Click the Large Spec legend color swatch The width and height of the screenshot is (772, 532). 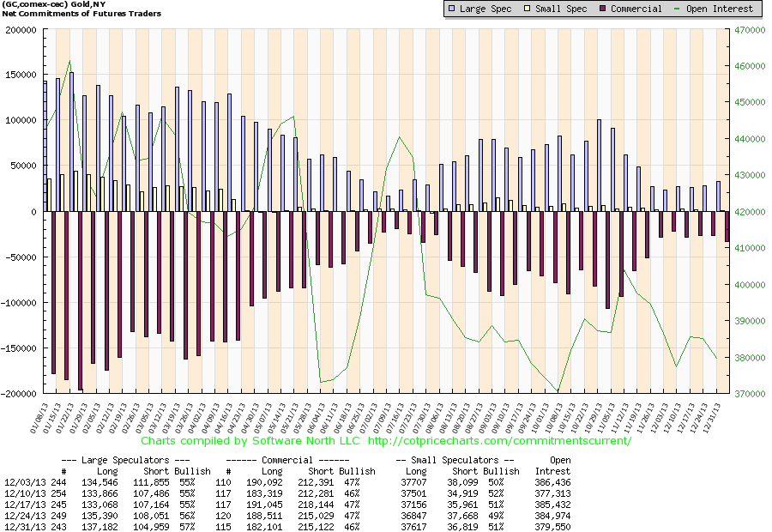coord(451,9)
